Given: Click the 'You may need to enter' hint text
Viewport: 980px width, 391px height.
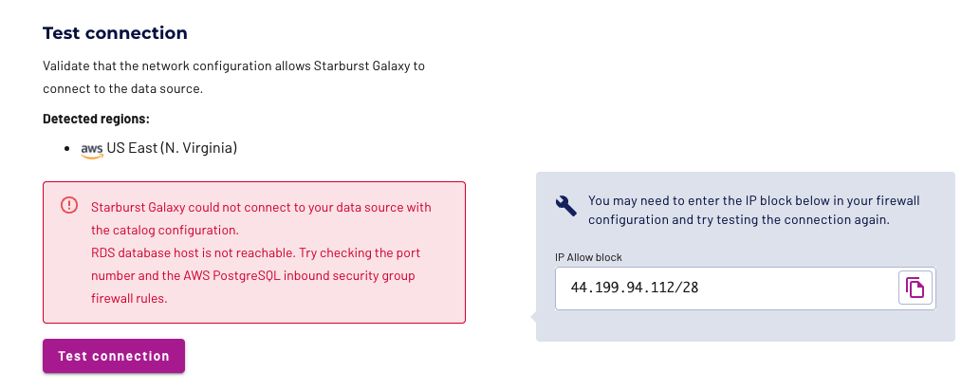Looking at the screenshot, I should point(754,201).
